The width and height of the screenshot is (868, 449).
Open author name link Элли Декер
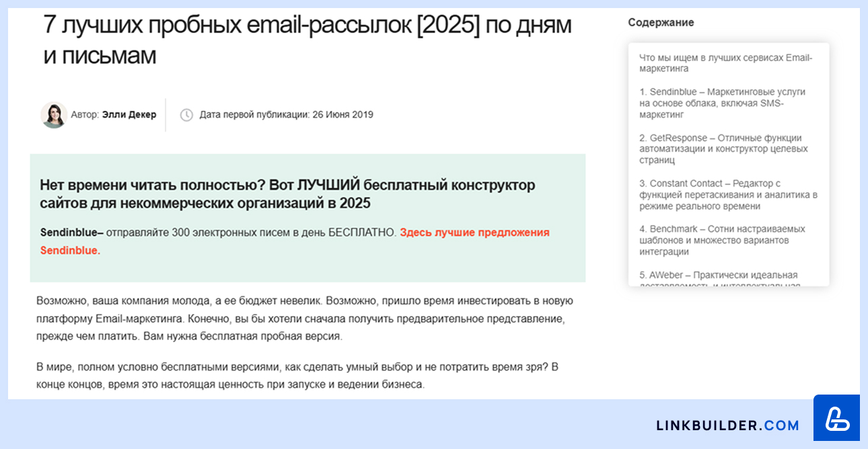[129, 115]
